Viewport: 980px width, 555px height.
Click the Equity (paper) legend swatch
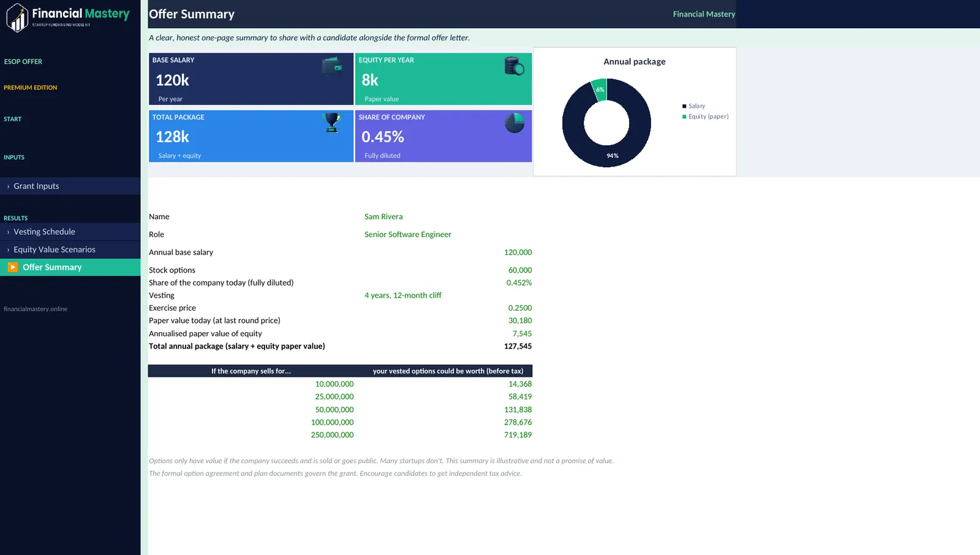(x=684, y=116)
